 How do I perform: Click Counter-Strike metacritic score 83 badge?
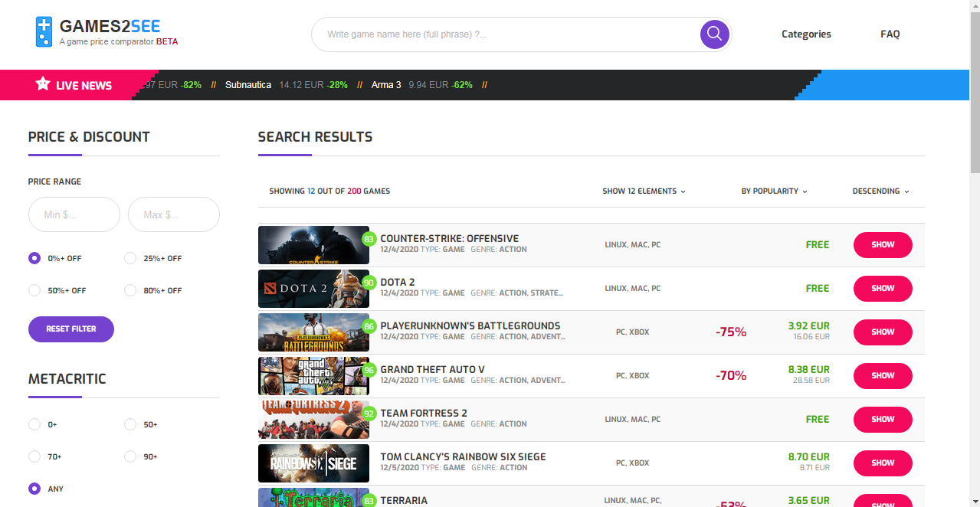[369, 239]
